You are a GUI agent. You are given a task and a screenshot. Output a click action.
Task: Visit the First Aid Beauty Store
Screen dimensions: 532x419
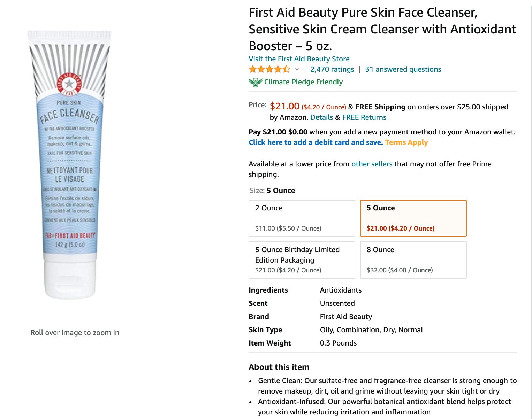[299, 59]
